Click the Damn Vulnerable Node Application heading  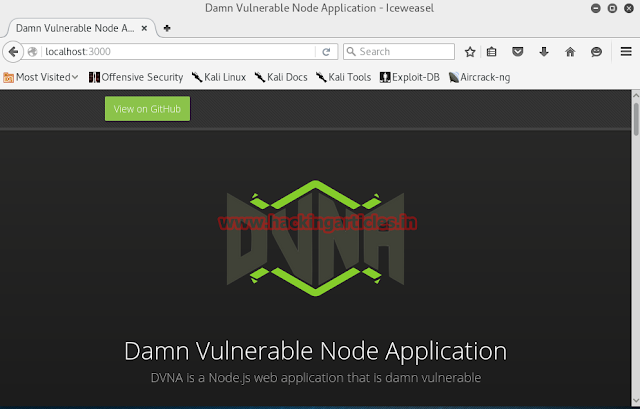316,351
